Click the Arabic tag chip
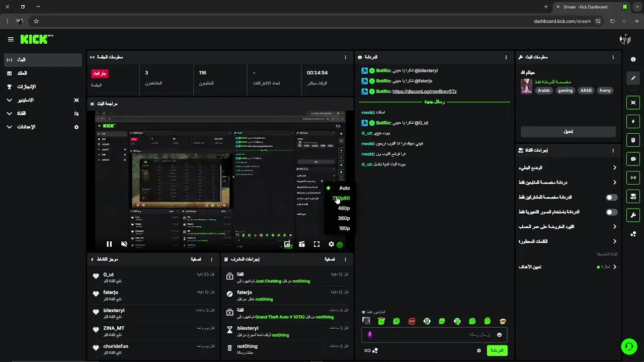Image resolution: width=644 pixels, height=362 pixels. (544, 90)
